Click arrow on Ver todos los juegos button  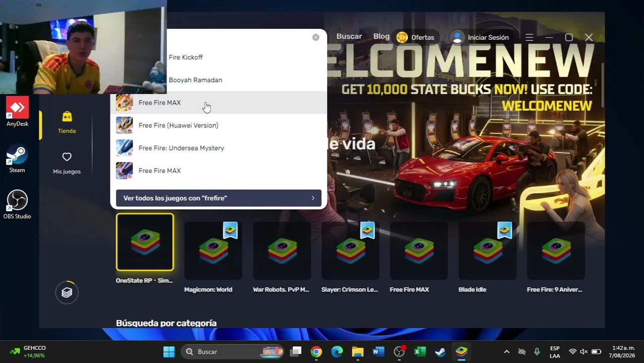click(x=313, y=198)
